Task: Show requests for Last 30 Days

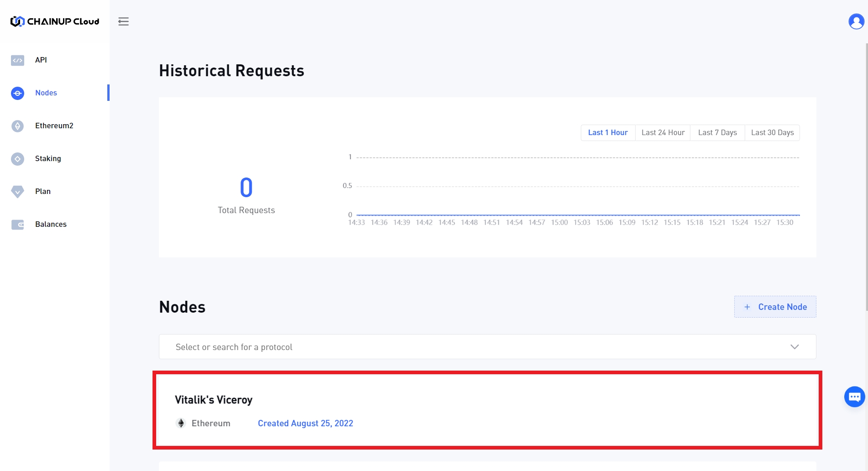Action: [x=772, y=133]
